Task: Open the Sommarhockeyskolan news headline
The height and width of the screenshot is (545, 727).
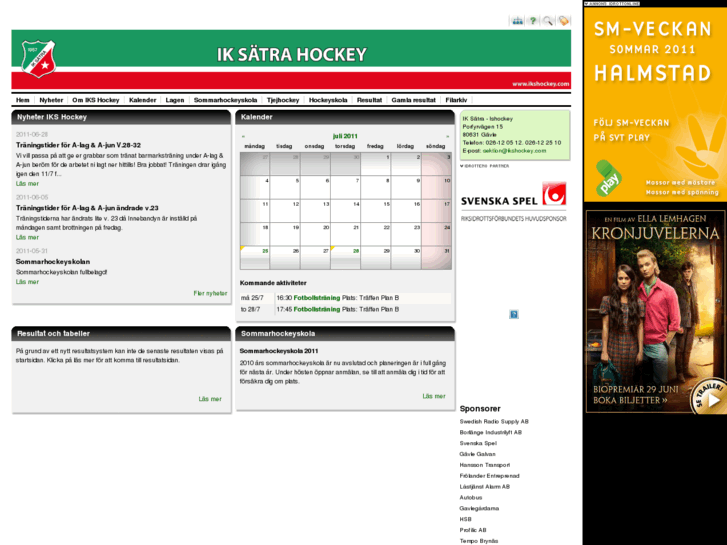Action: [x=53, y=262]
